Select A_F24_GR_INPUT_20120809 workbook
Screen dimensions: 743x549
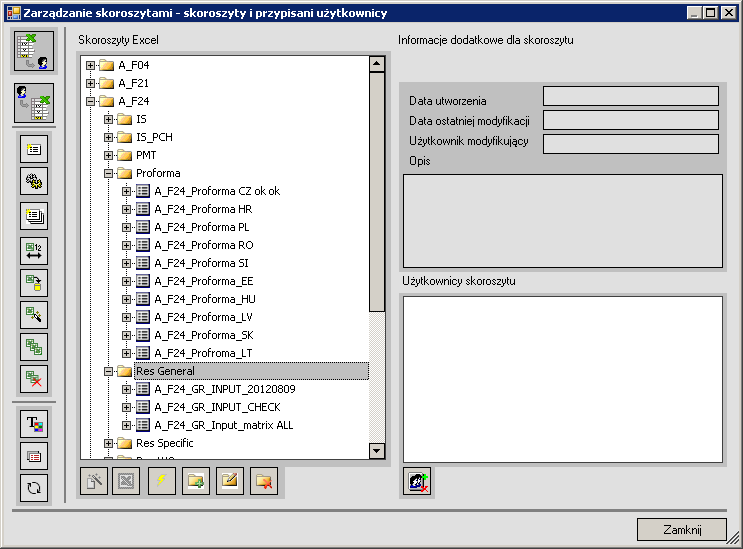[225, 389]
